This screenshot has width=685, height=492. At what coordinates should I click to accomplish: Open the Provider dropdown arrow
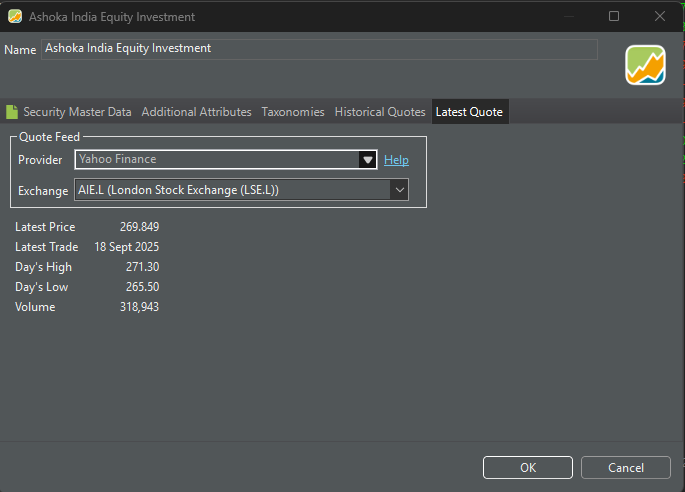367,160
